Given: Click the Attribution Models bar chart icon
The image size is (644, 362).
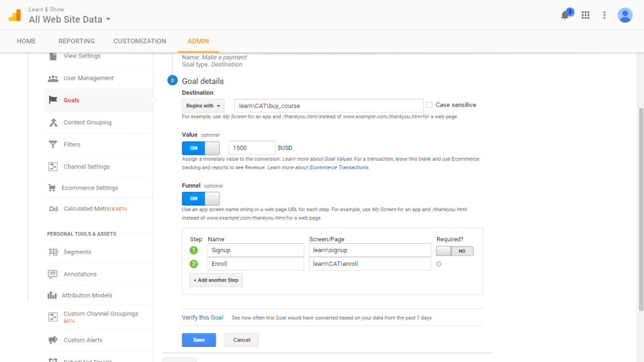Looking at the screenshot, I should tap(52, 295).
